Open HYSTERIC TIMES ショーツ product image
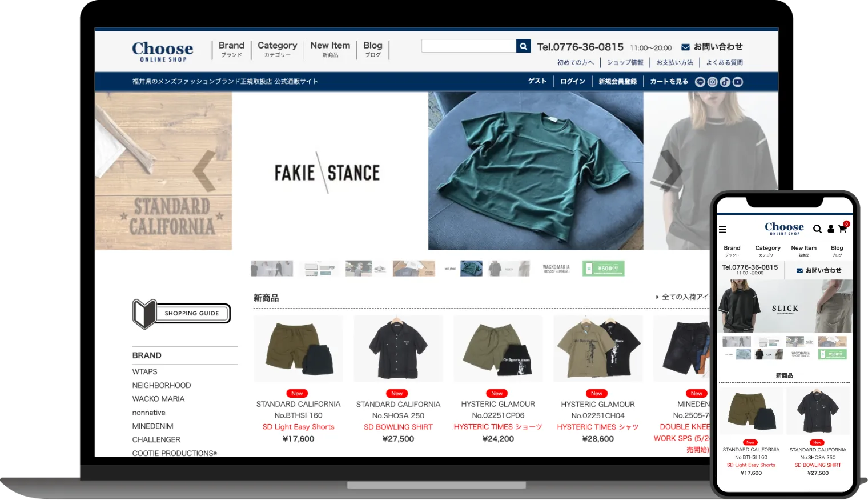The height and width of the screenshot is (500, 868). [x=498, y=349]
